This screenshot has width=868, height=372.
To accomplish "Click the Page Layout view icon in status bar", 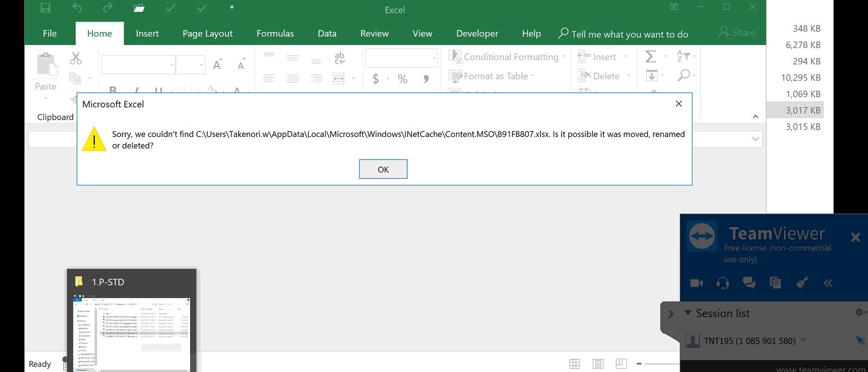I will [x=598, y=364].
